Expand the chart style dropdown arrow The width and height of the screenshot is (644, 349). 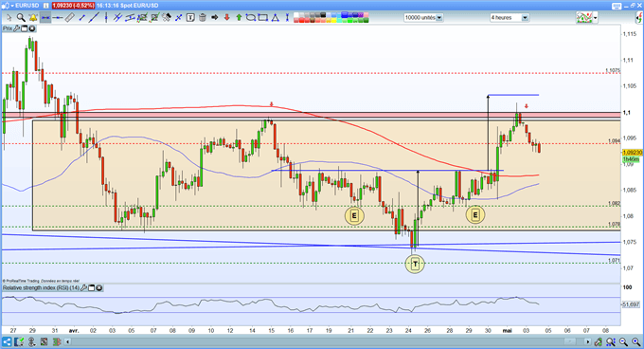point(595,18)
